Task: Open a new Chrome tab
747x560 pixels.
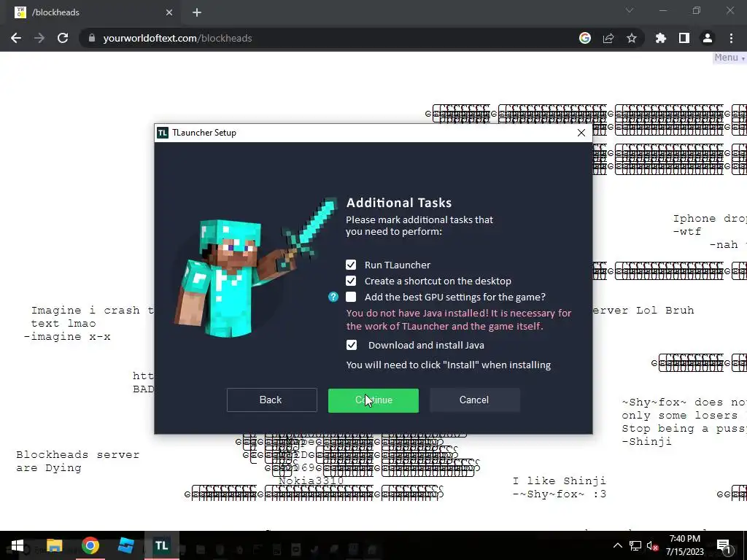Action: coord(197,12)
